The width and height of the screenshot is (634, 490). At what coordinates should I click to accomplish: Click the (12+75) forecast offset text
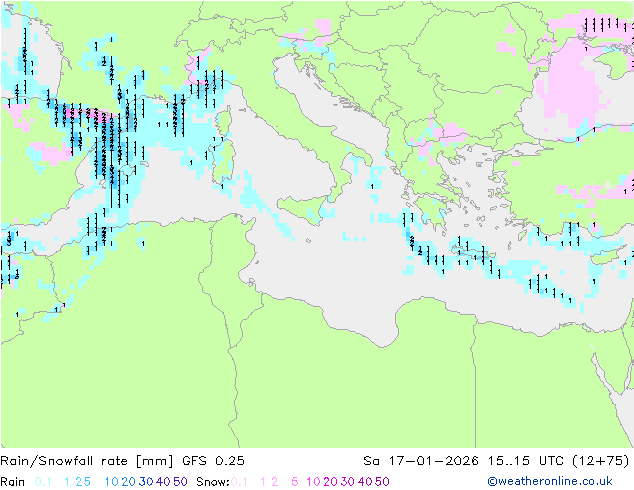tap(601, 461)
